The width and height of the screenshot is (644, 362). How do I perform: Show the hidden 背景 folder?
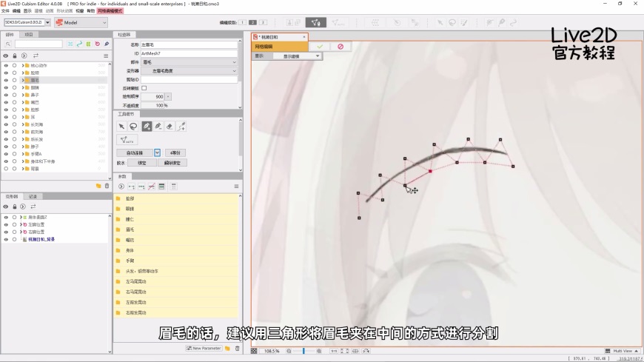pyautogui.click(x=6, y=169)
